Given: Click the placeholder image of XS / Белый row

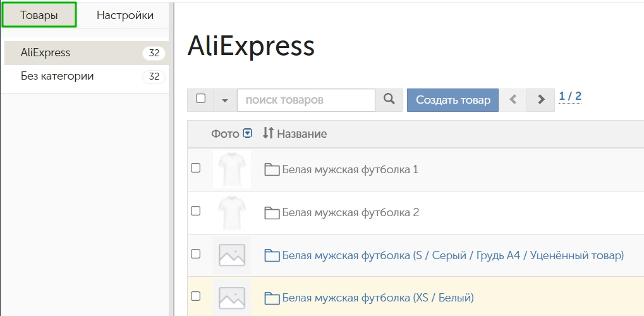Looking at the screenshot, I should (232, 298).
